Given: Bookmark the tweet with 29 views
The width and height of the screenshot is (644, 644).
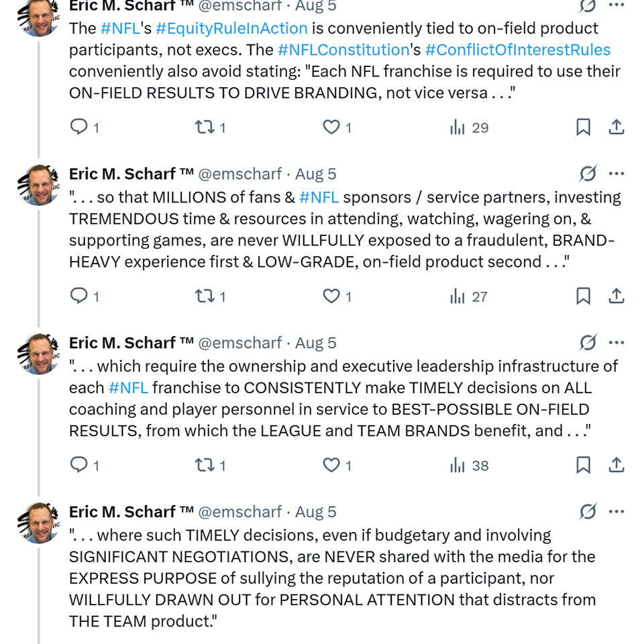Looking at the screenshot, I should [583, 127].
